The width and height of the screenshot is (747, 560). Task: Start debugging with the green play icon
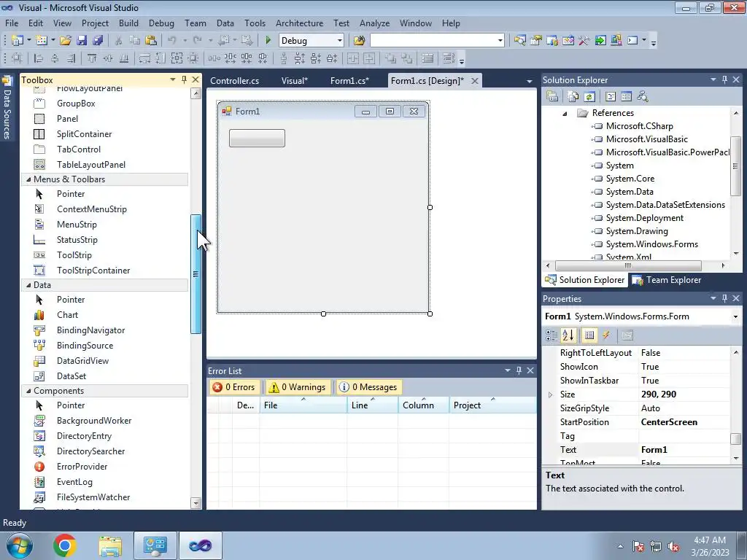click(268, 41)
